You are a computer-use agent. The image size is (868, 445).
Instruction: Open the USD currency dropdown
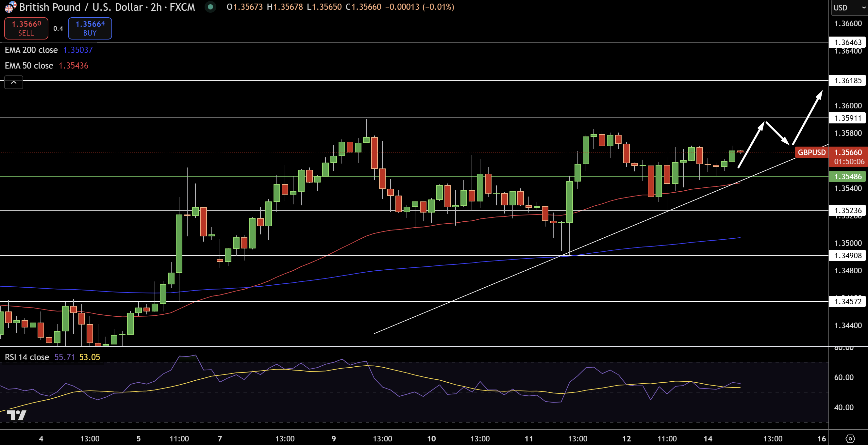849,8
